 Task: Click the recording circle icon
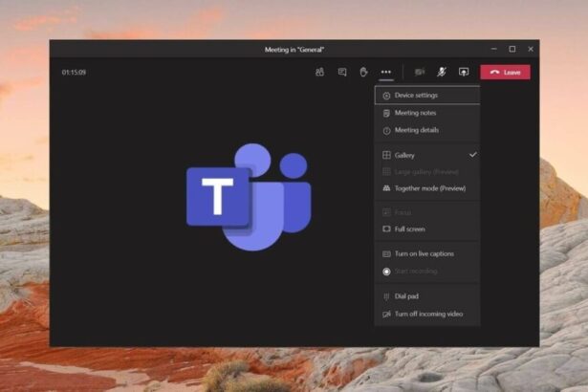[386, 272]
